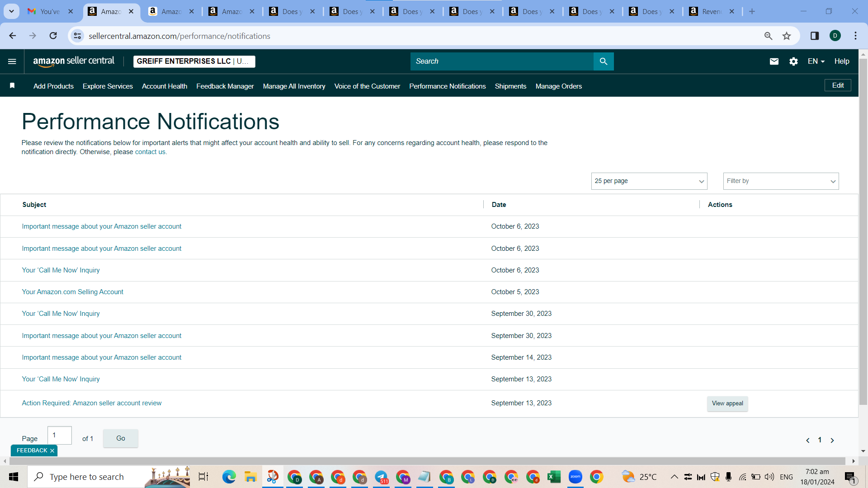Click the search magnifier button

pyautogui.click(x=604, y=61)
